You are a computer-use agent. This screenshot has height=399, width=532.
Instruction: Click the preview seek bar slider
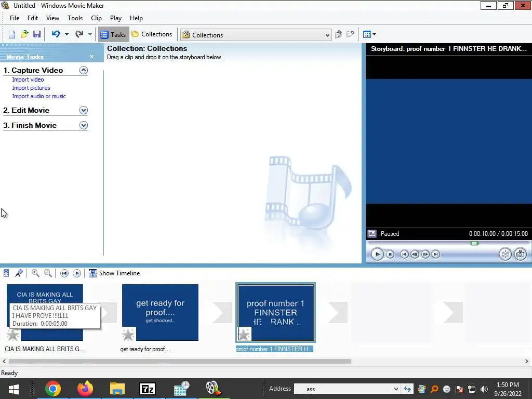(474, 243)
